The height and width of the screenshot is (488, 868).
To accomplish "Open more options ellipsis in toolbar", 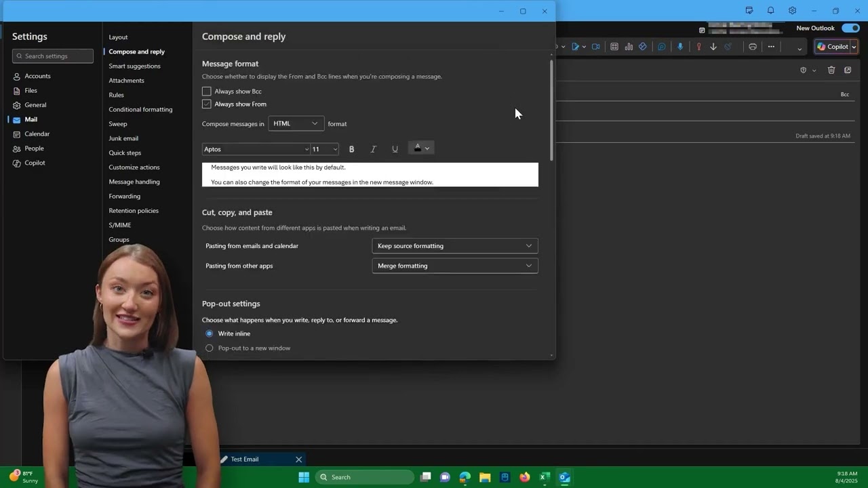I will tap(771, 47).
